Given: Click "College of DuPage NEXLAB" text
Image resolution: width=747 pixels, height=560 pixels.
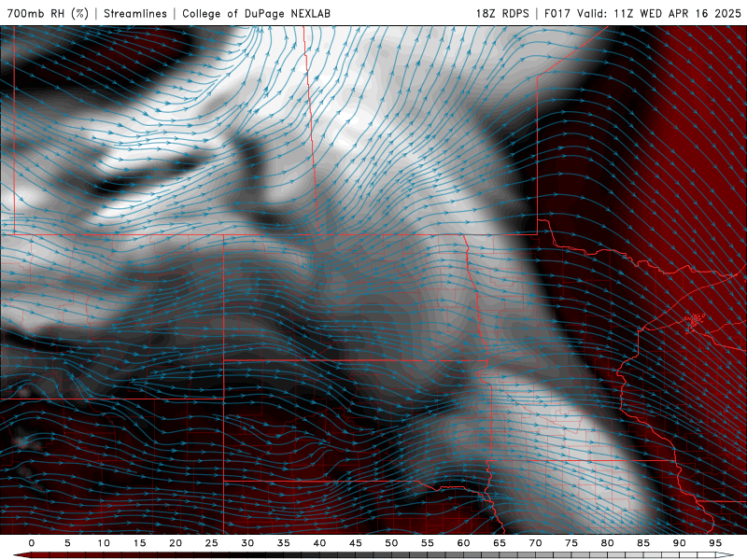Looking at the screenshot, I should (x=256, y=13).
